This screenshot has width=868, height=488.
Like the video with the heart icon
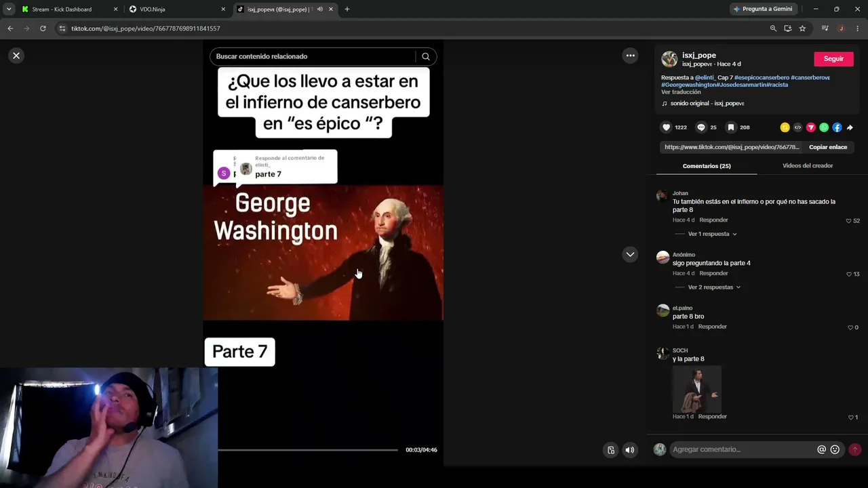(x=666, y=127)
